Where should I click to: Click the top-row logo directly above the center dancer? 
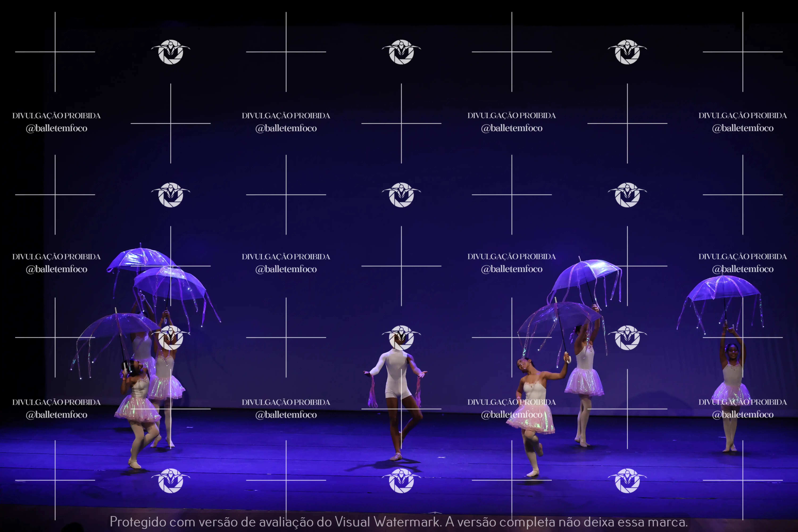[401, 52]
